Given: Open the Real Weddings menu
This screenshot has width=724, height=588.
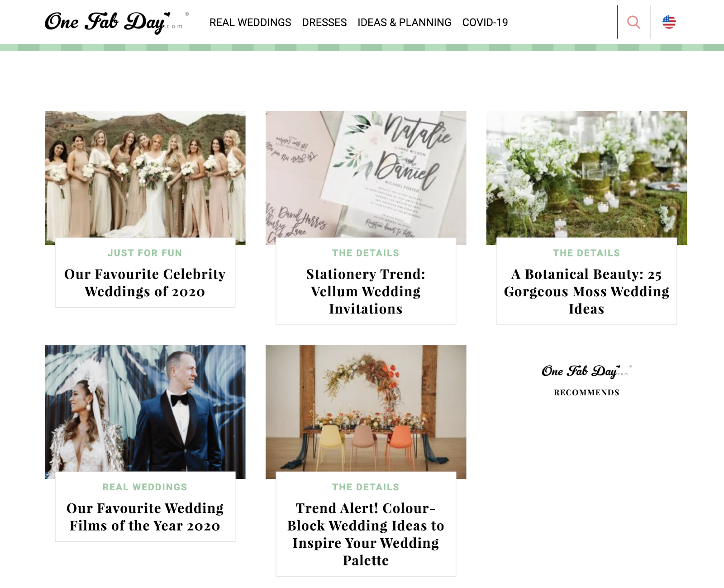Looking at the screenshot, I should (x=250, y=23).
